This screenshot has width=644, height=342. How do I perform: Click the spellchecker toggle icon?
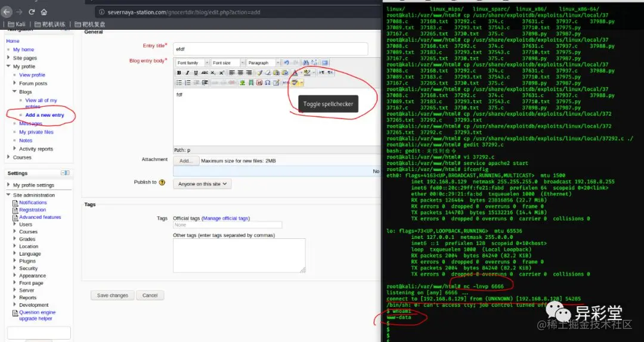(x=295, y=83)
